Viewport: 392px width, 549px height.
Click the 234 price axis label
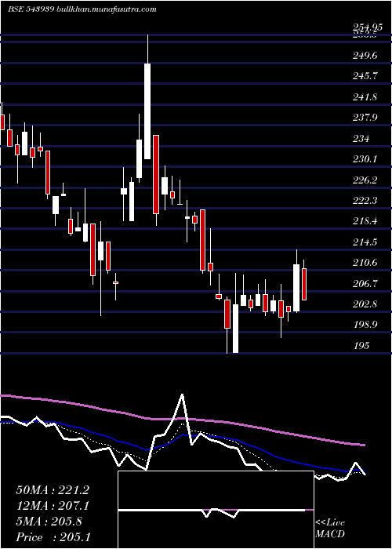(361, 139)
